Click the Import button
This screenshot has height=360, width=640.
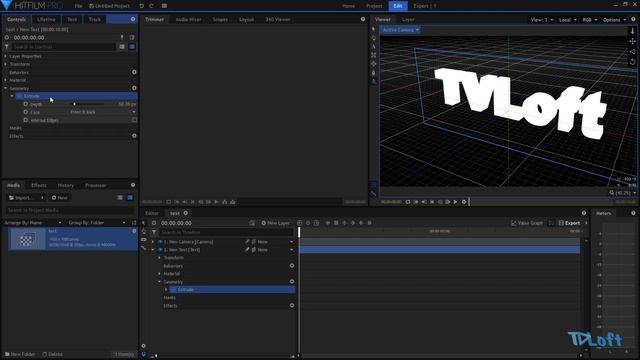[26, 198]
